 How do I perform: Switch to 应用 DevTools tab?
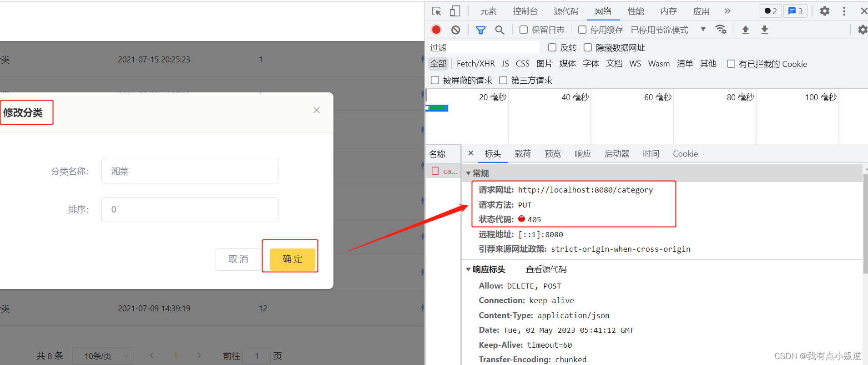(701, 11)
